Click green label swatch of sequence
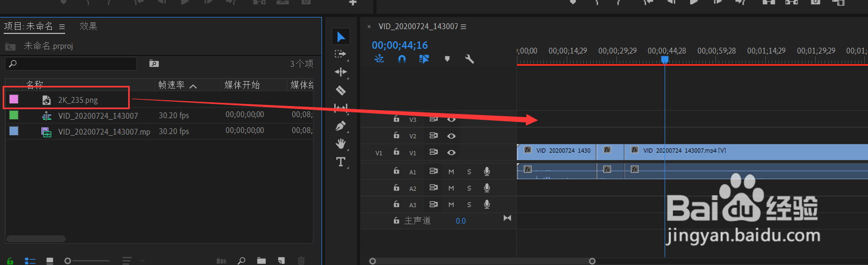Image resolution: width=868 pixels, height=265 pixels. (x=14, y=115)
